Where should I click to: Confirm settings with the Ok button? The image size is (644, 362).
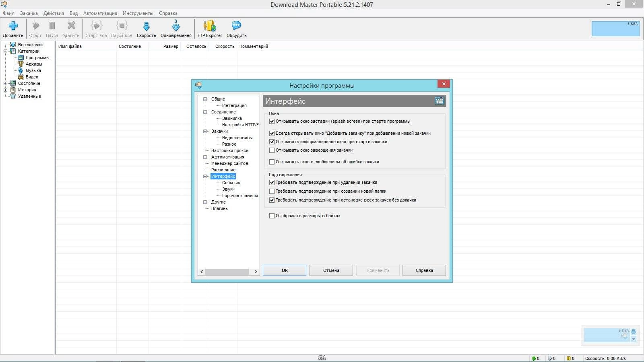click(285, 270)
